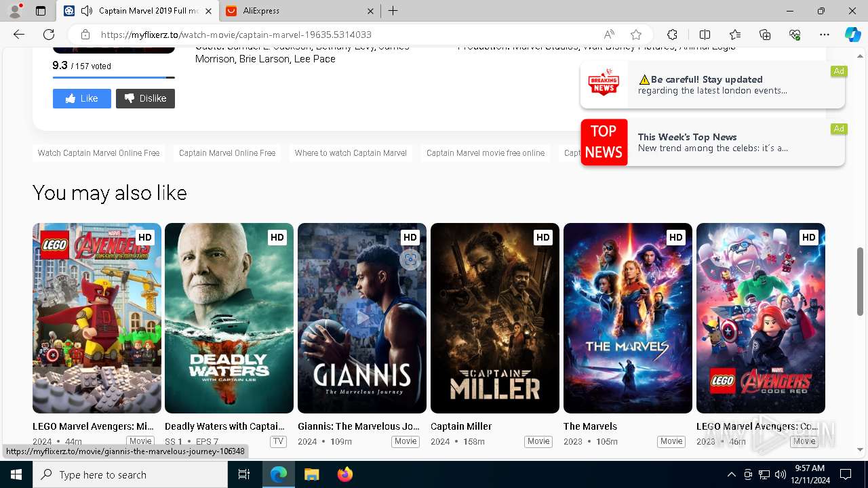The height and width of the screenshot is (488, 868).
Task: Open Captain Miller poster thumbnail
Action: coord(495,318)
